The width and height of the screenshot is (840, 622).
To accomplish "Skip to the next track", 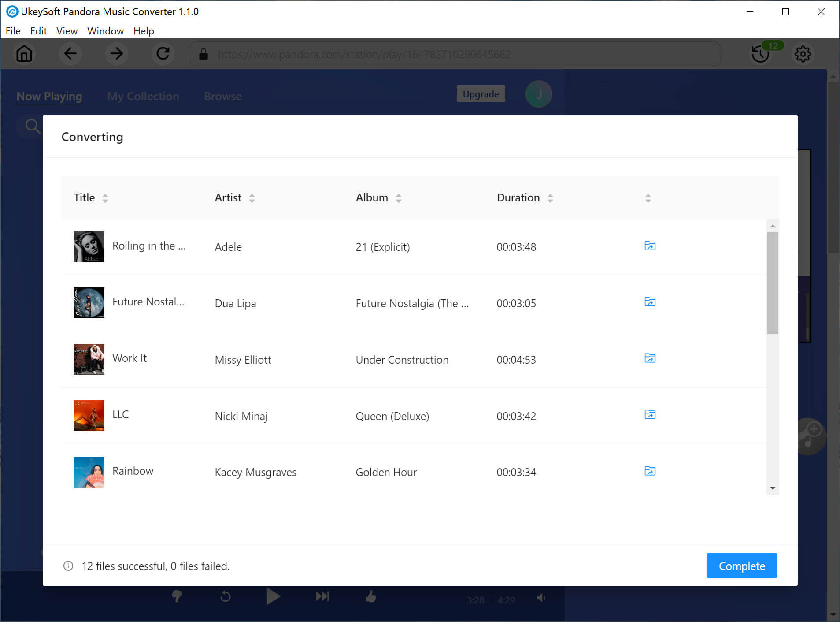I will coord(322,596).
